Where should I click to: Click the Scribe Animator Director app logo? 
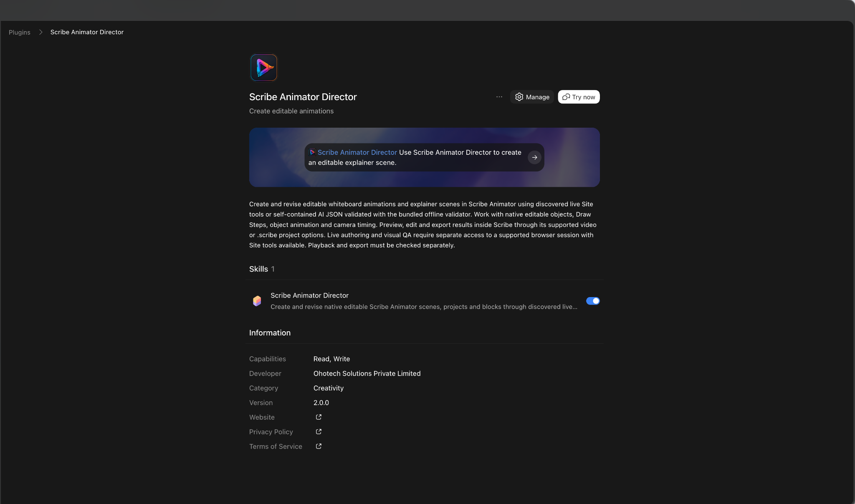(x=263, y=68)
